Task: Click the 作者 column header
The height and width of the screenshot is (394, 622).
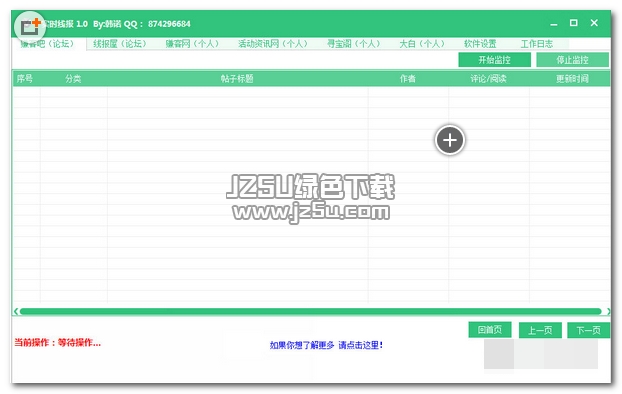Action: click(408, 79)
